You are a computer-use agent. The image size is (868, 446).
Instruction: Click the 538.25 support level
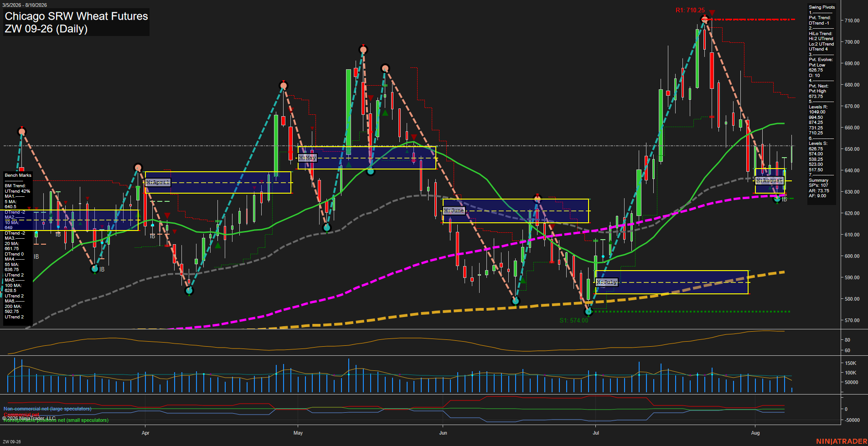tap(816, 159)
